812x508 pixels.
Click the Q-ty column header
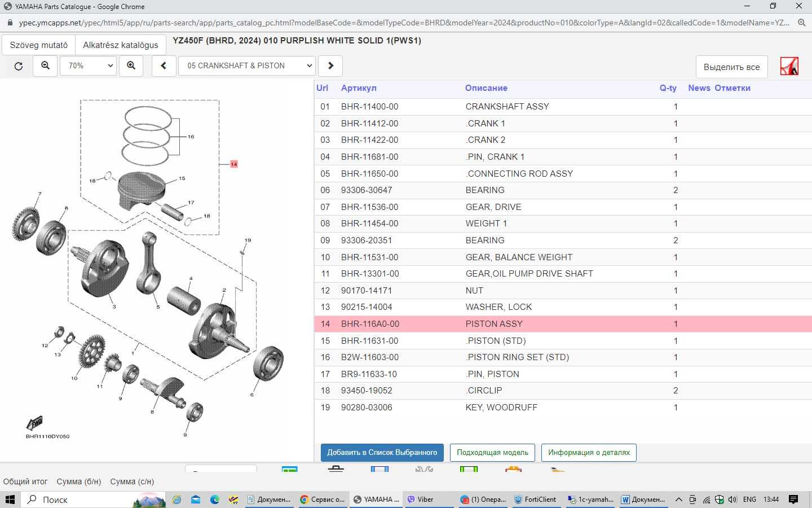[x=668, y=88]
